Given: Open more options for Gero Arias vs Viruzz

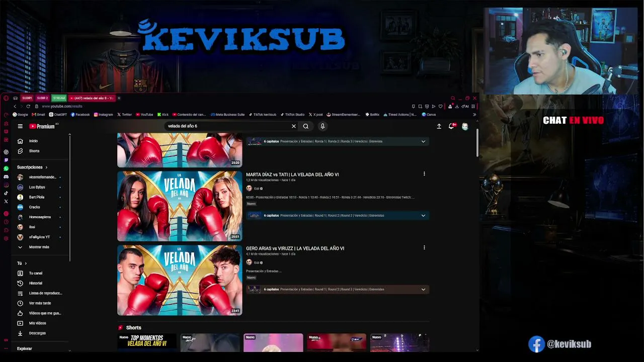Looking at the screenshot, I should pos(424,248).
